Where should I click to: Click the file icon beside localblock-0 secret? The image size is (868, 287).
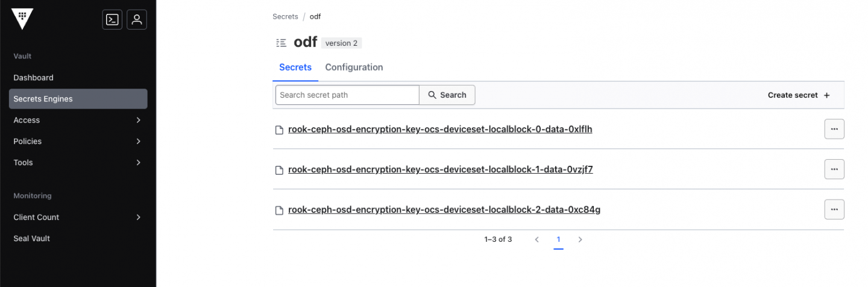279,130
